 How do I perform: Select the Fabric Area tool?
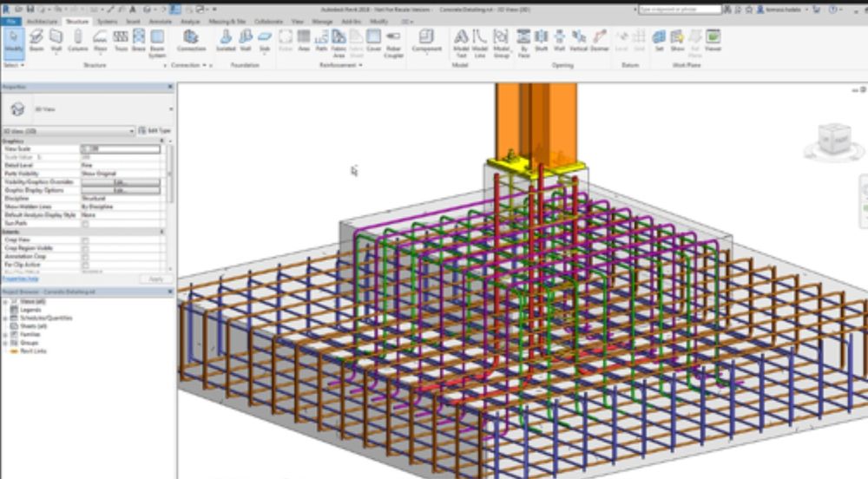(x=339, y=43)
